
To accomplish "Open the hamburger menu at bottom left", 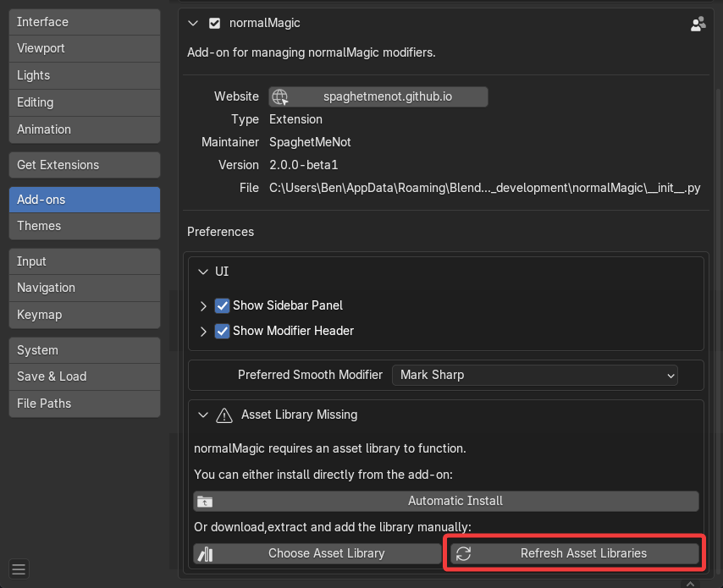I will pyautogui.click(x=19, y=568).
